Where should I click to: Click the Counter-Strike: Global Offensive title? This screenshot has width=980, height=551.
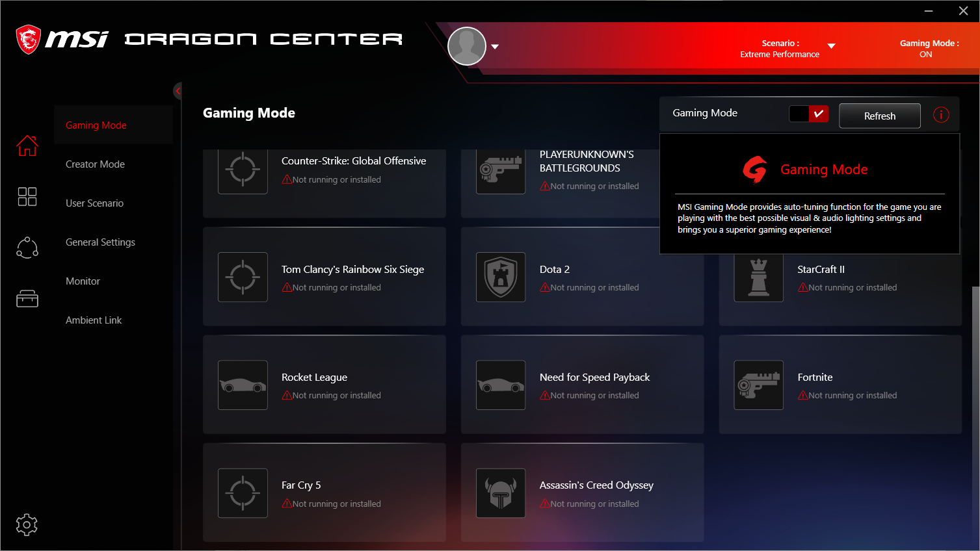pyautogui.click(x=354, y=161)
